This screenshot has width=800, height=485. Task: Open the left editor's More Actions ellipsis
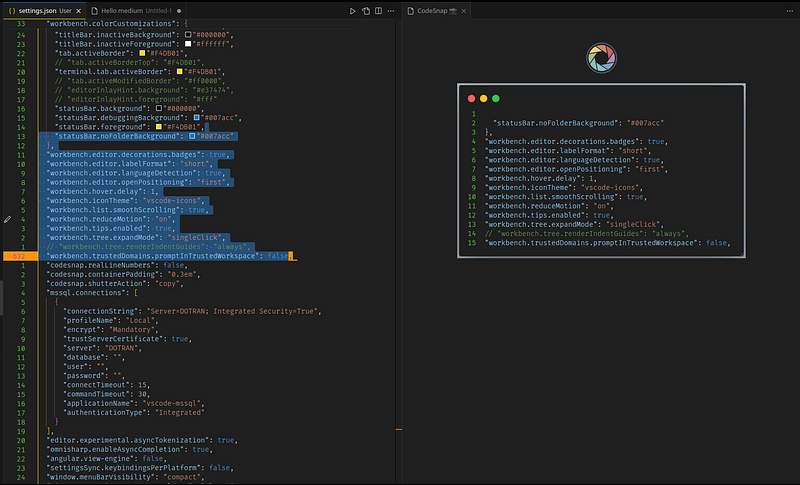(391, 11)
